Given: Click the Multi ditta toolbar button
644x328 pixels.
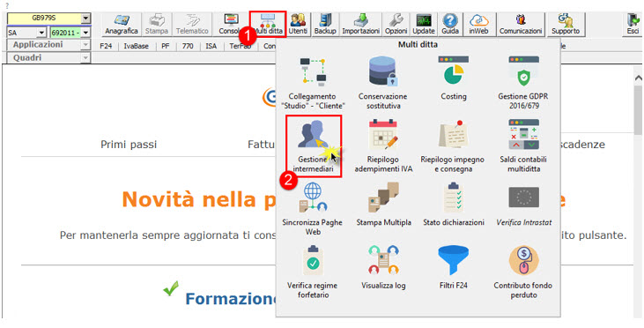Looking at the screenshot, I should (267, 25).
